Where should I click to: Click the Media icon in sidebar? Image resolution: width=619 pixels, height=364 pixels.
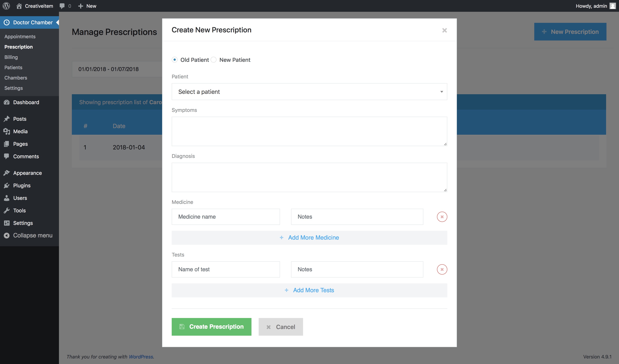(x=7, y=131)
